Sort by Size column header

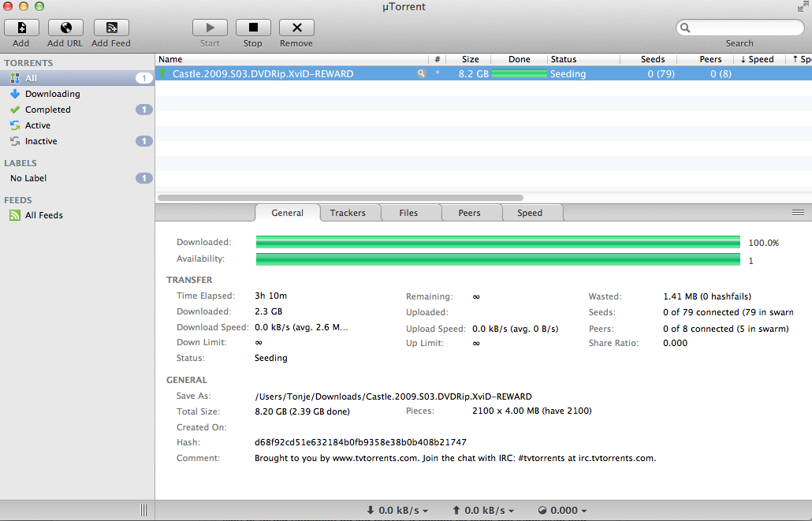468,59
